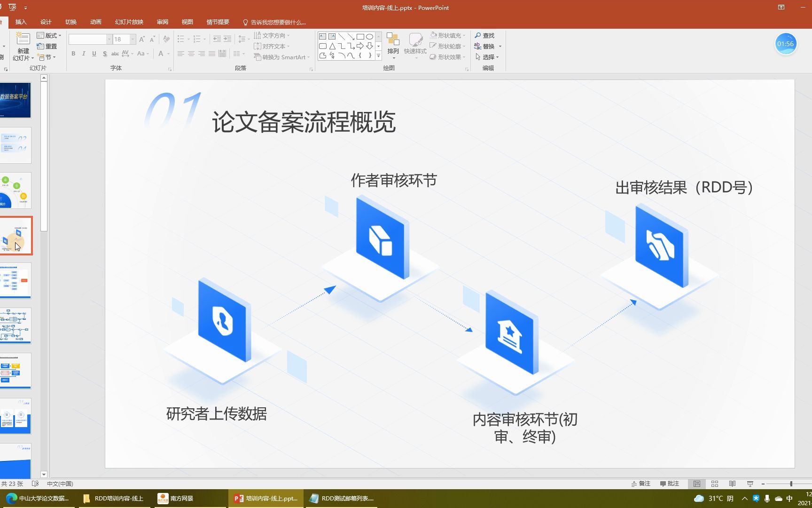Open Comments (批注) from status bar
Screen dimensions: 812x508
(670, 484)
